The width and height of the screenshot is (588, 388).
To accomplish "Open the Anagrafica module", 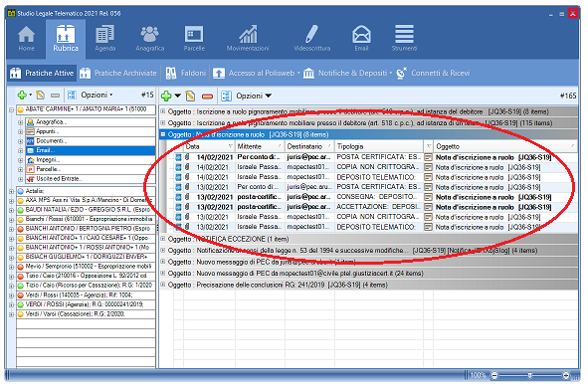I will click(x=149, y=38).
